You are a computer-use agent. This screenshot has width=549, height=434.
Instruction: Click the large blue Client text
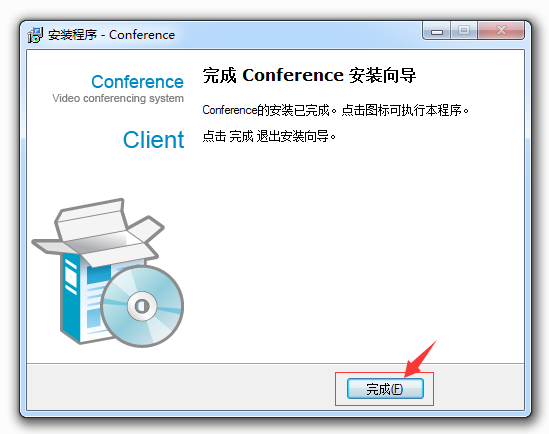coord(153,140)
